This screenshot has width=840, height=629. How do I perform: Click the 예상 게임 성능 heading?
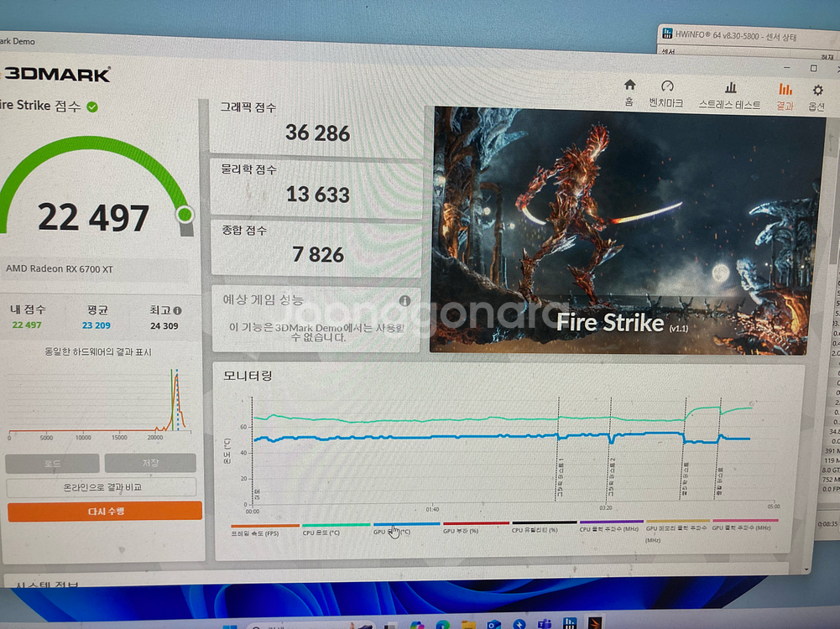[263, 299]
